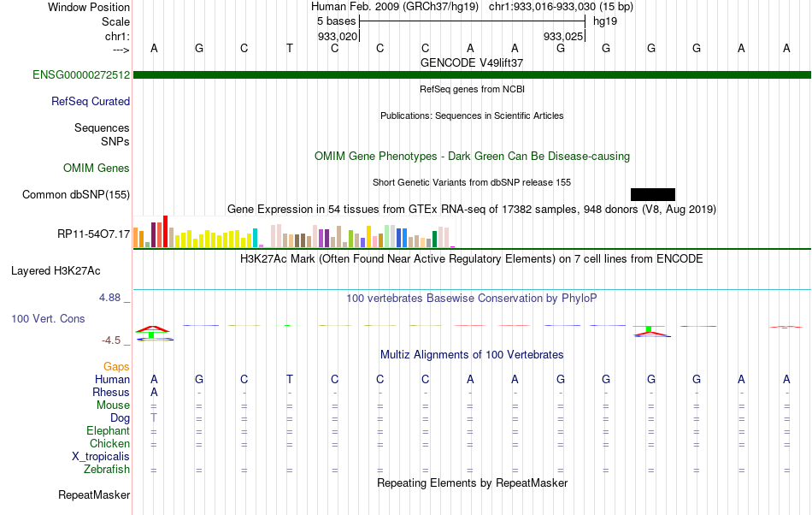
Task: Click the T base in Human row
Action: (x=290, y=379)
